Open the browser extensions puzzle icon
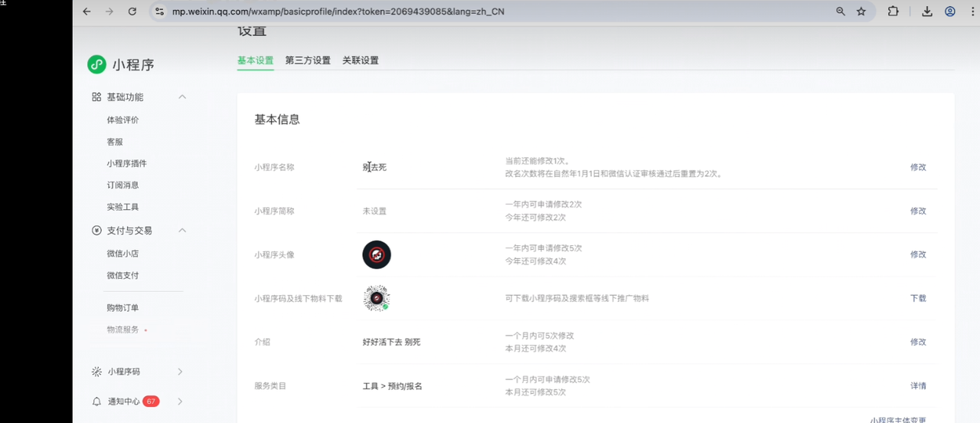Screen dimensions: 980x423 (893, 11)
